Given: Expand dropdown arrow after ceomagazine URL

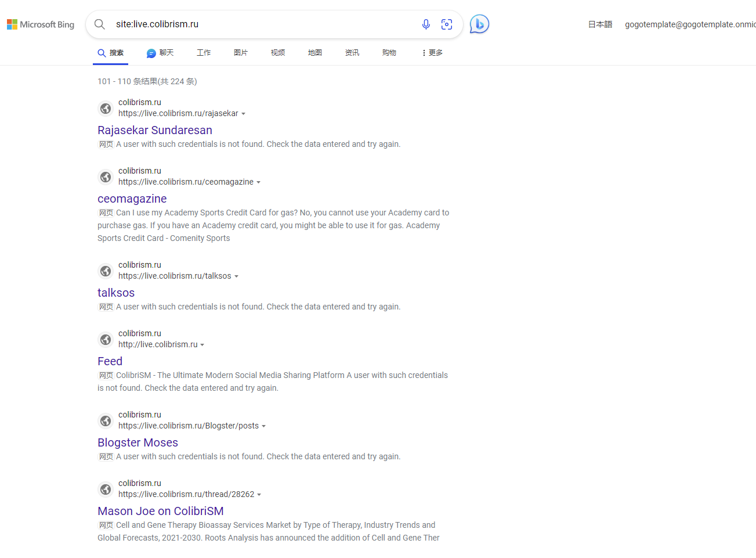Looking at the screenshot, I should click(258, 182).
